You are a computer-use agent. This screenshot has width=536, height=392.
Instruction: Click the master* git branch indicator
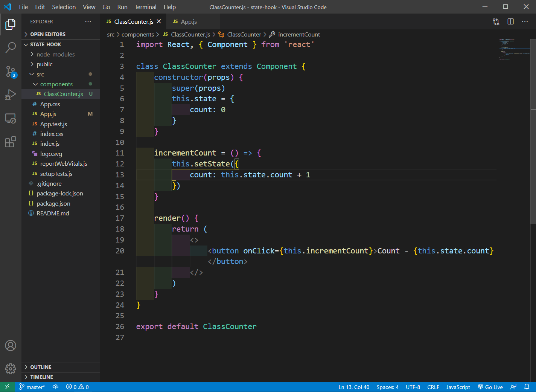[32, 387]
